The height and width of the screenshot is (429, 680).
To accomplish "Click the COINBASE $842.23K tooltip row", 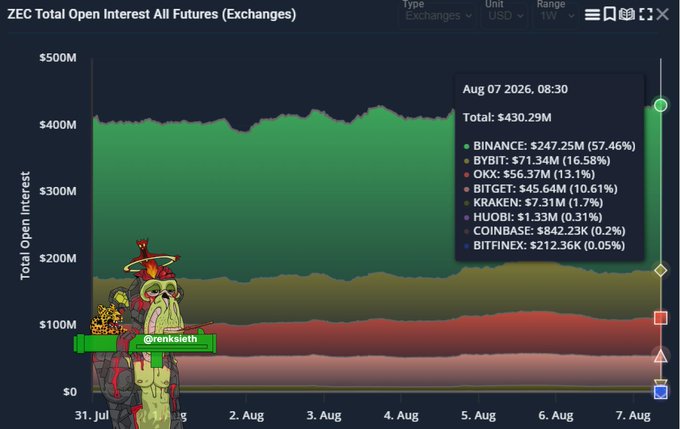I will click(x=544, y=231).
